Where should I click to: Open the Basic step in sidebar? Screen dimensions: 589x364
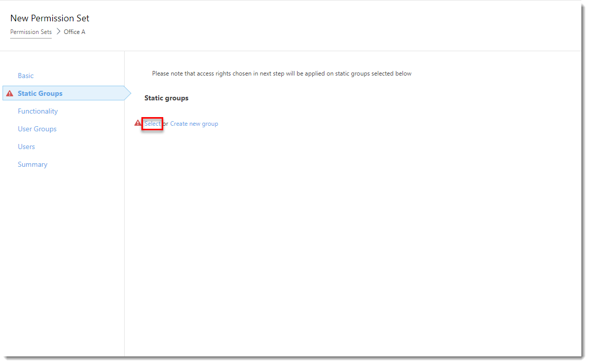tap(25, 76)
